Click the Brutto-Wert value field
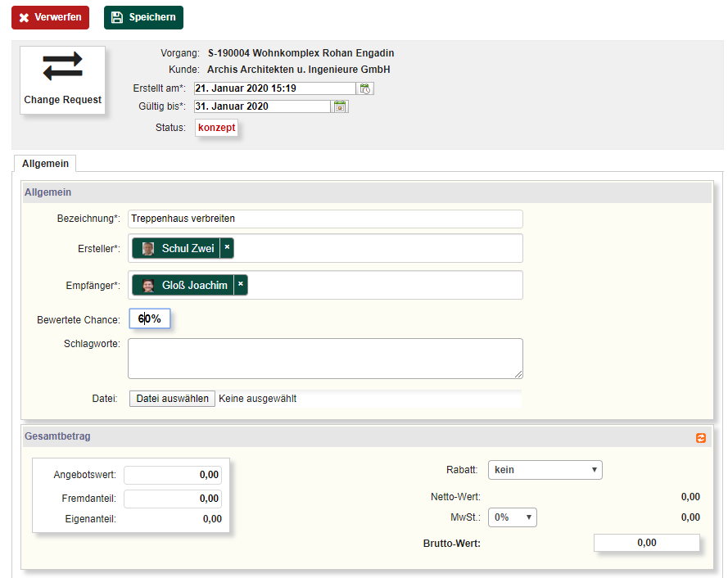This screenshot has width=728, height=578. (646, 543)
